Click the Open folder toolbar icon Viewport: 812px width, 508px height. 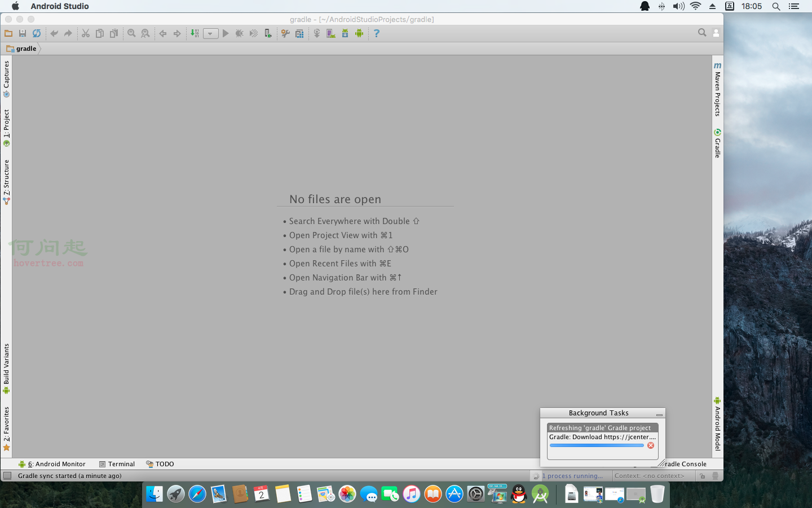pyautogui.click(x=8, y=33)
